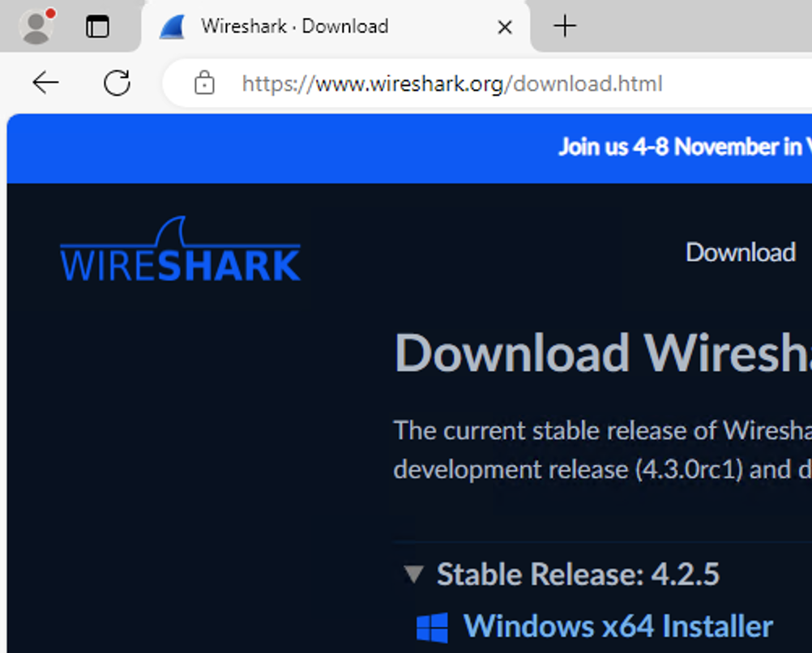Open the Edge profile account icon
Viewport: 812px width, 653px height.
[x=36, y=26]
